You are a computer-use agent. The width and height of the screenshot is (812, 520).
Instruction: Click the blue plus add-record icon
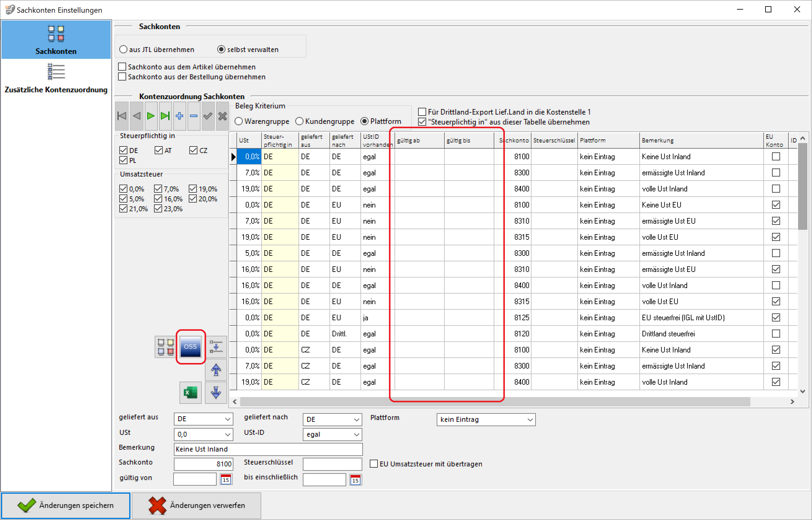point(179,116)
